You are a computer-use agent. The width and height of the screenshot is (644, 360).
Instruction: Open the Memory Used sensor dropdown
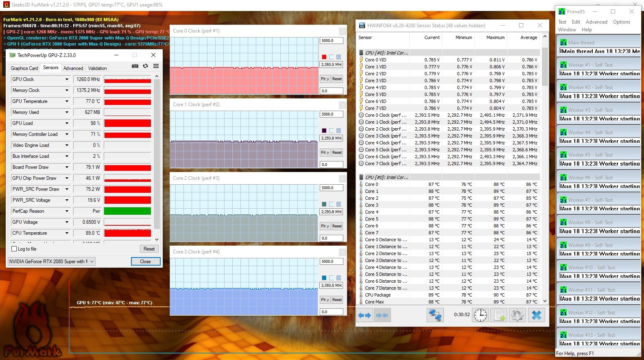point(67,112)
